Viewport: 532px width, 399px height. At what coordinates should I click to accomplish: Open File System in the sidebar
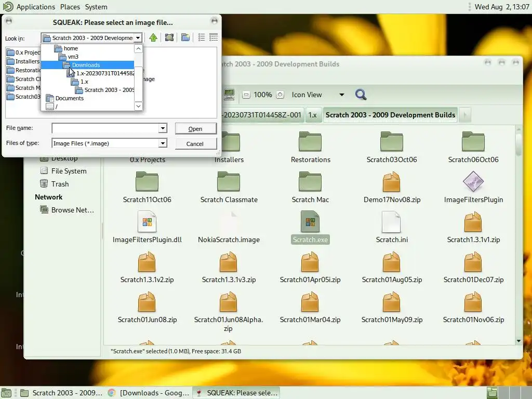pos(63,171)
